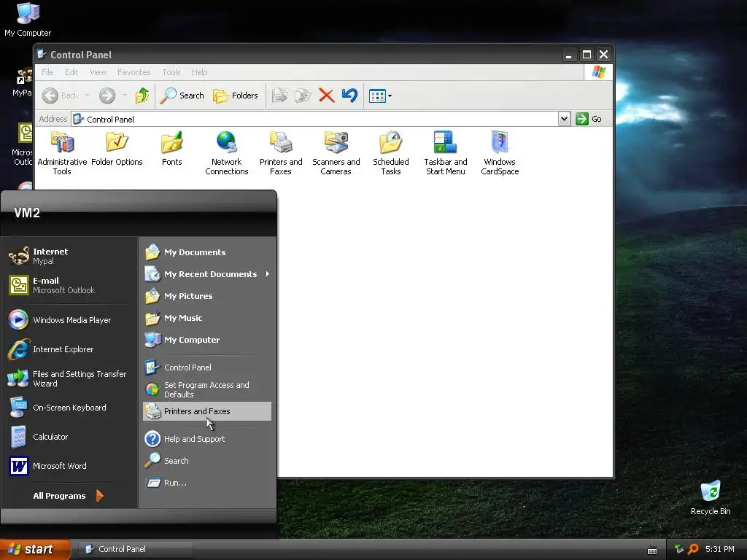The height and width of the screenshot is (560, 747).
Task: Open E-mail Microsoft Outlook entry
Action: pos(69,285)
